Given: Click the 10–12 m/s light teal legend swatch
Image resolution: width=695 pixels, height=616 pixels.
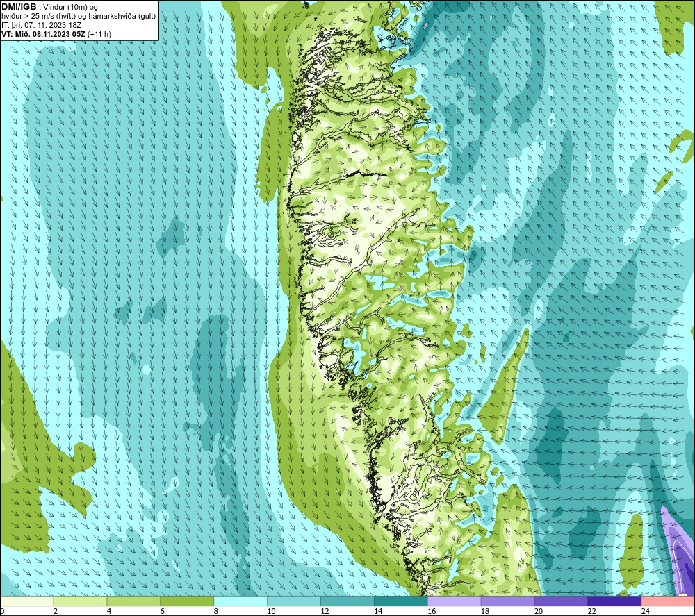Looking at the screenshot, I should pyautogui.click(x=294, y=601).
